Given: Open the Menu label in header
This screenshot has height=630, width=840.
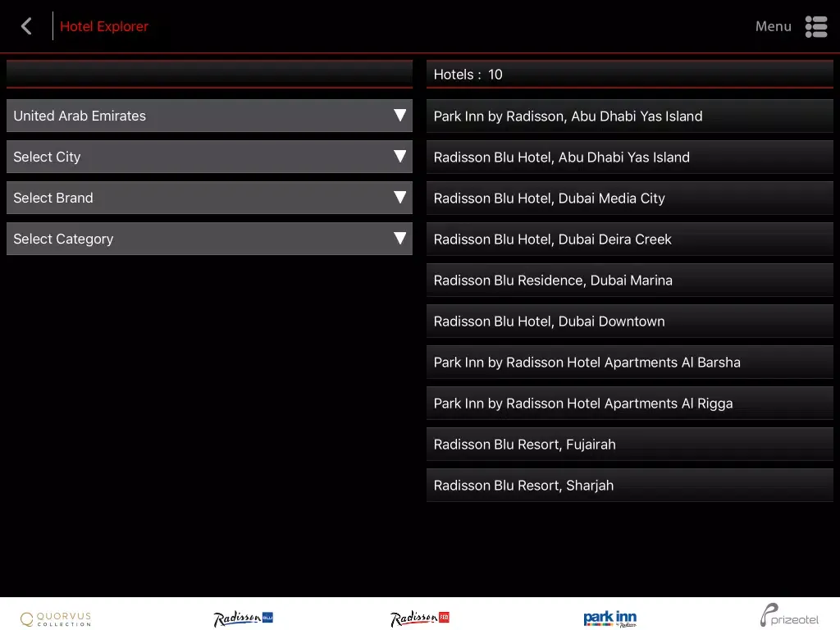Looking at the screenshot, I should pyautogui.click(x=773, y=26).
